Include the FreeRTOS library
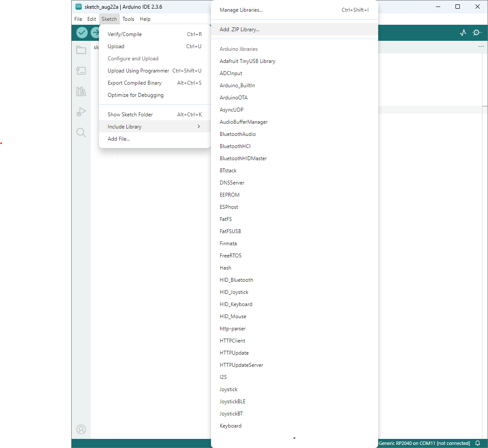The image size is (488, 448). (x=231, y=256)
